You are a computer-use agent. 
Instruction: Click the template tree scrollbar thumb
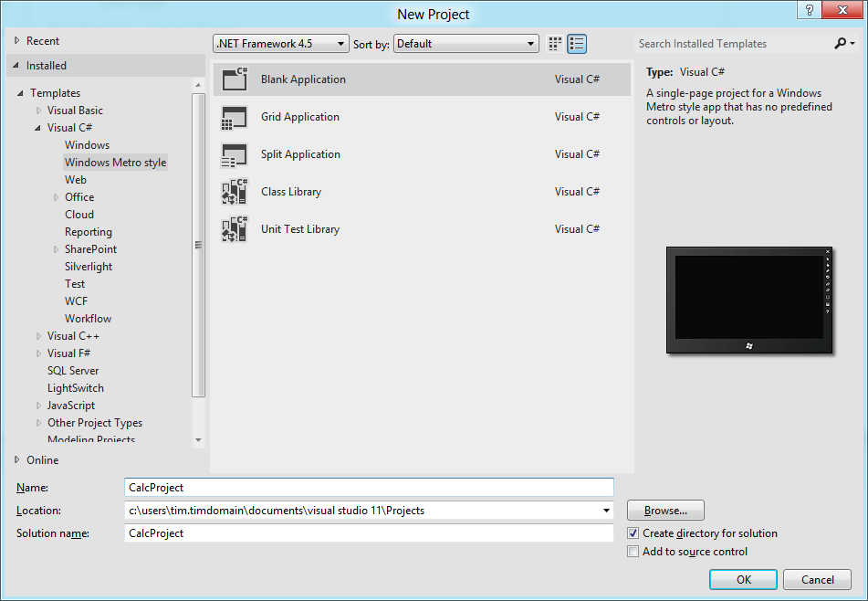coord(198,246)
